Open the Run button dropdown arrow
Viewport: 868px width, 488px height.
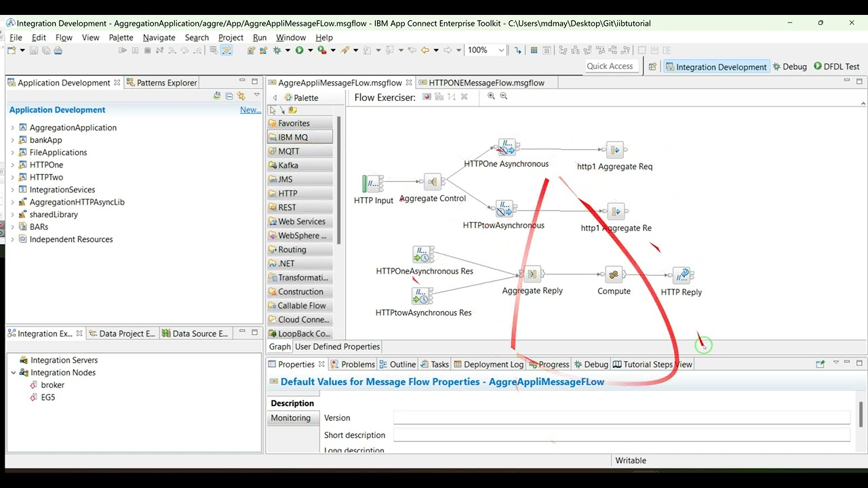310,50
